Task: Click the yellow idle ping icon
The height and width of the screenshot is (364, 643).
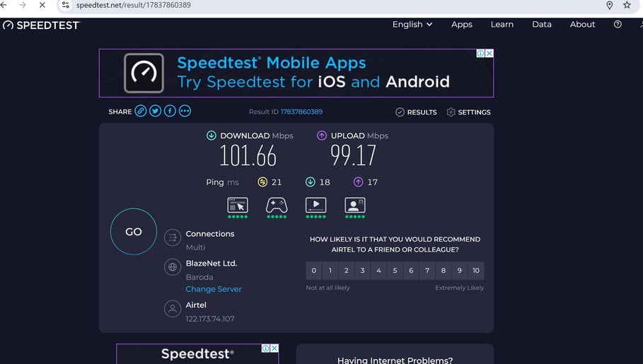Action: pyautogui.click(x=262, y=182)
